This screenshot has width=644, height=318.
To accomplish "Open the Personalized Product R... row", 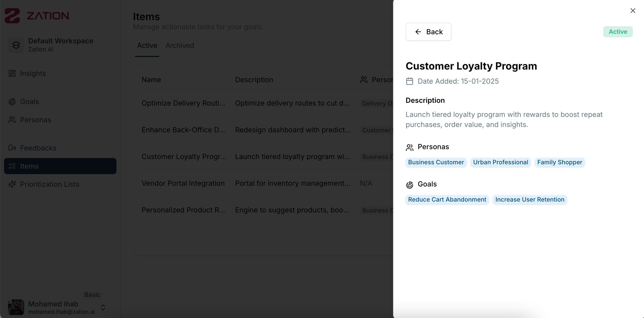I will (x=265, y=210).
